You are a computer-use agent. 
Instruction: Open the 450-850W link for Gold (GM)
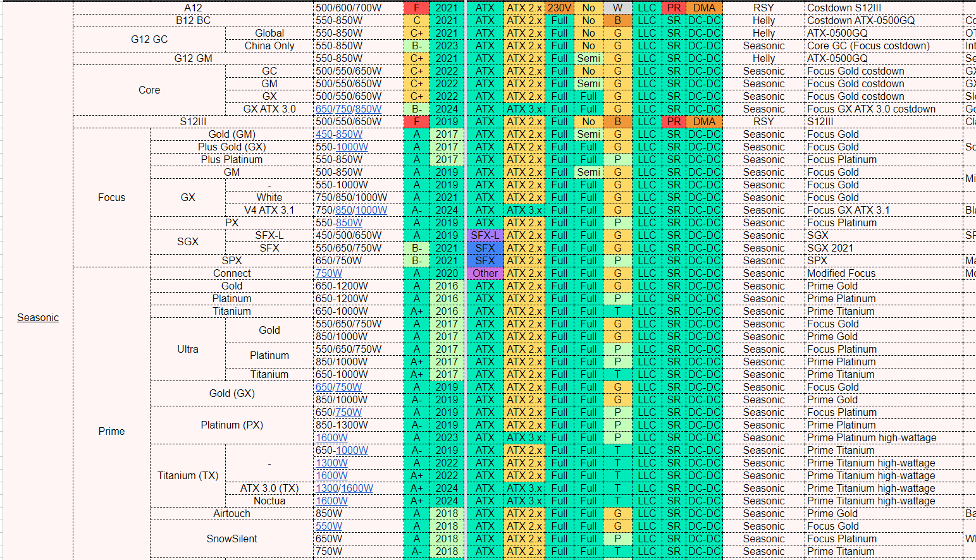pyautogui.click(x=339, y=134)
